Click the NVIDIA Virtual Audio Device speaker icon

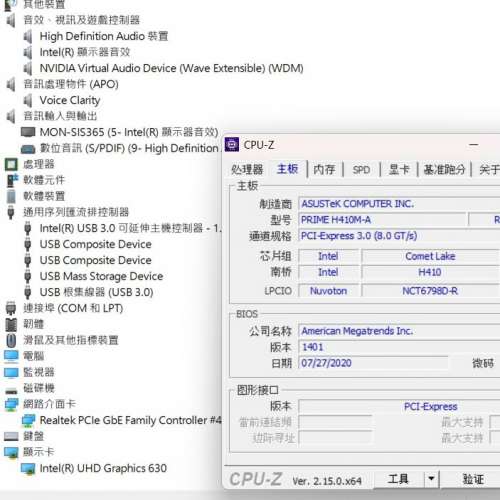click(28, 68)
